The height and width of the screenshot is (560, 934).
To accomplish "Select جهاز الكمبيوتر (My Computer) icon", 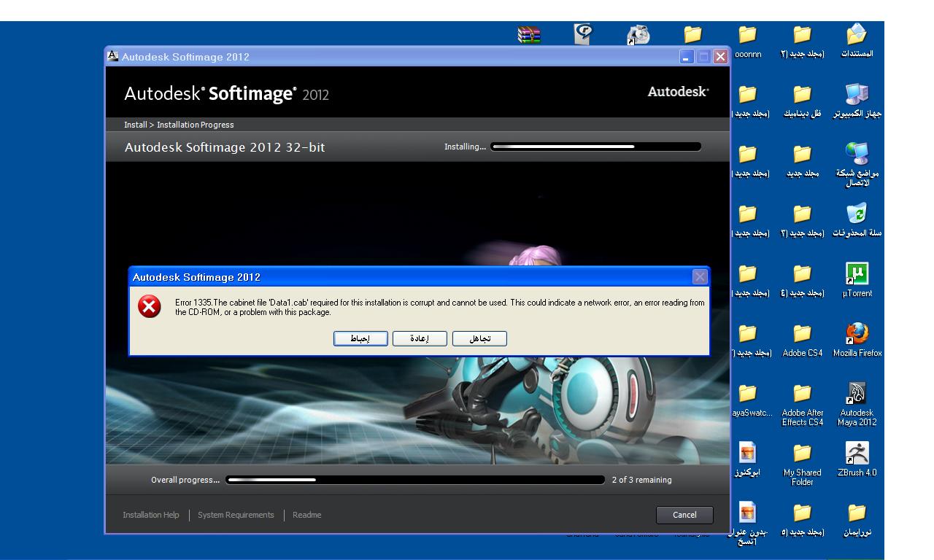I will pyautogui.click(x=857, y=101).
